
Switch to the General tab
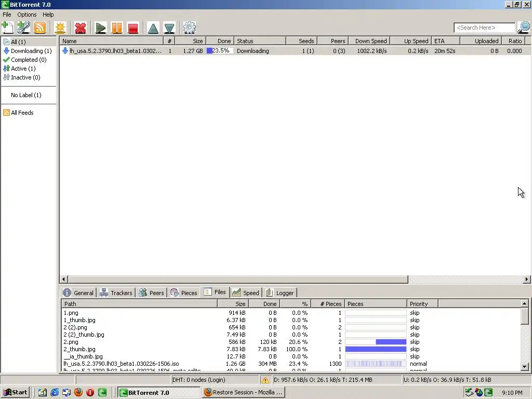tap(78, 293)
